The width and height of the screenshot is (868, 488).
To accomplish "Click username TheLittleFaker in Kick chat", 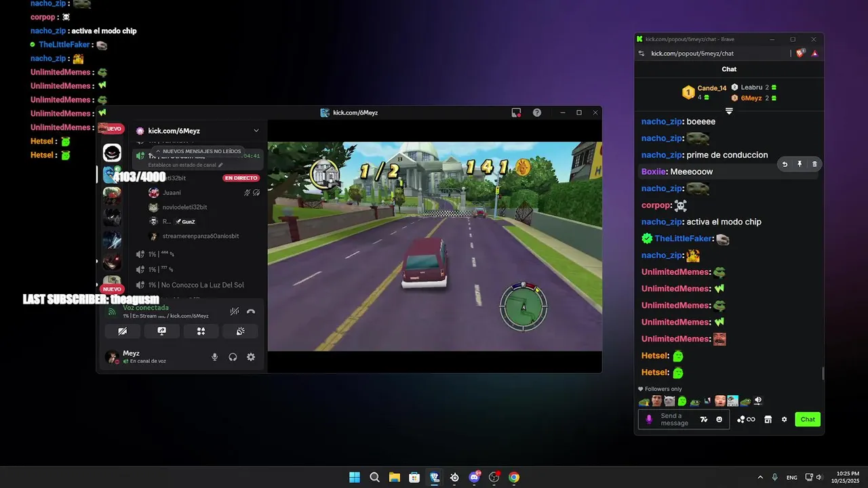I will [683, 239].
